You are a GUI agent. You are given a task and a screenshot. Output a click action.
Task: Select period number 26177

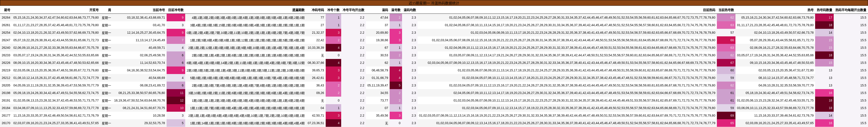pyautogui.click(x=6, y=115)
